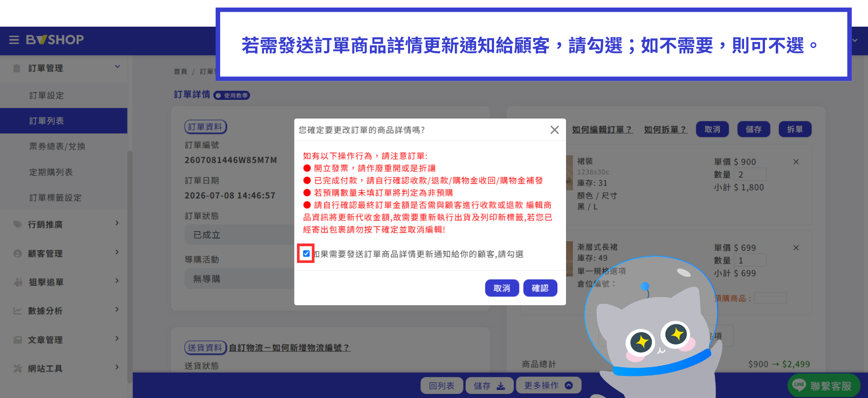This screenshot has width=868, height=398.
Task: Click the 訂單管理 clipboard icon
Action: coord(17,68)
